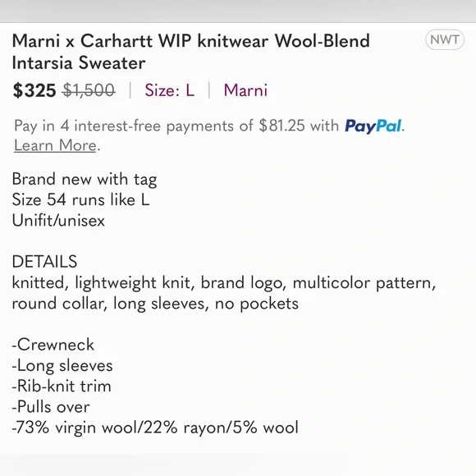This screenshot has height=476, width=476.
Task: Click the DETAILS heading
Action: pos(44,262)
